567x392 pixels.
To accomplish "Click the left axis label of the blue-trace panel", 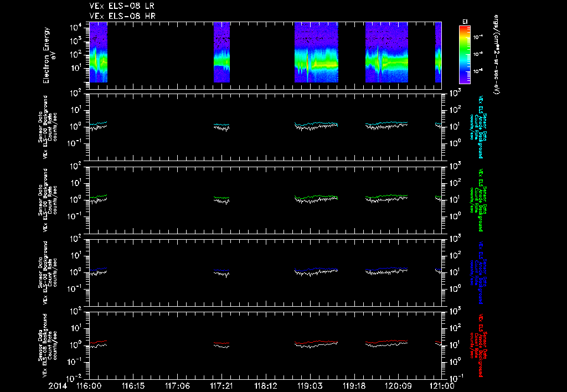I will click(x=48, y=272).
